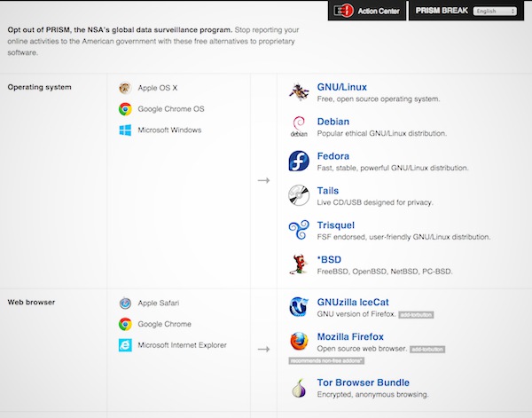The height and width of the screenshot is (418, 532).
Task: Open the Trisquel link
Action: tap(335, 225)
